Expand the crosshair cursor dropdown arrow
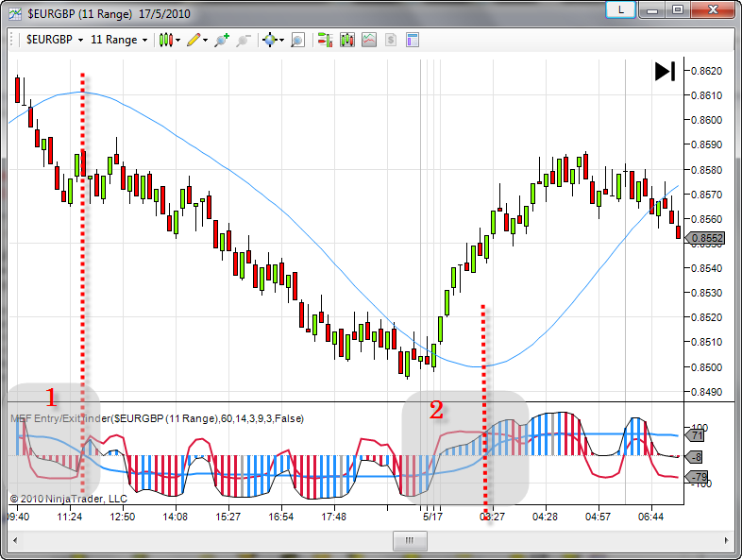This screenshot has height=560, width=742. coord(281,41)
